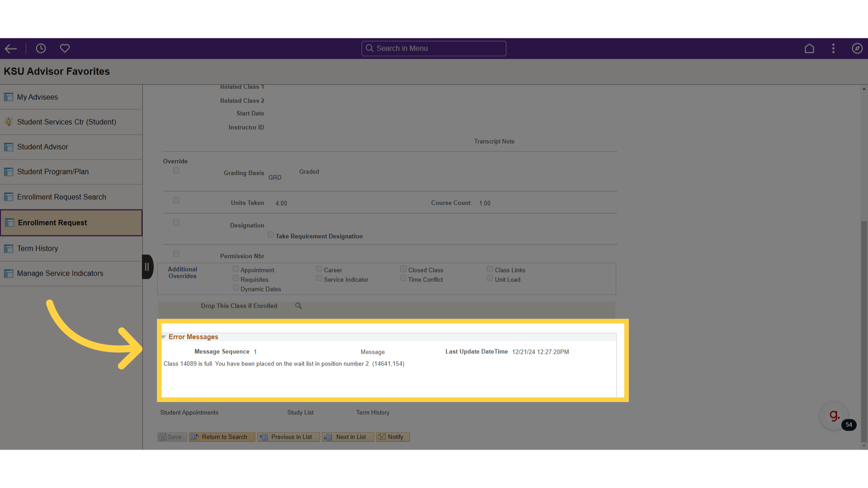Enable the Unit Load override
The width and height of the screenshot is (868, 488).
coord(490,278)
